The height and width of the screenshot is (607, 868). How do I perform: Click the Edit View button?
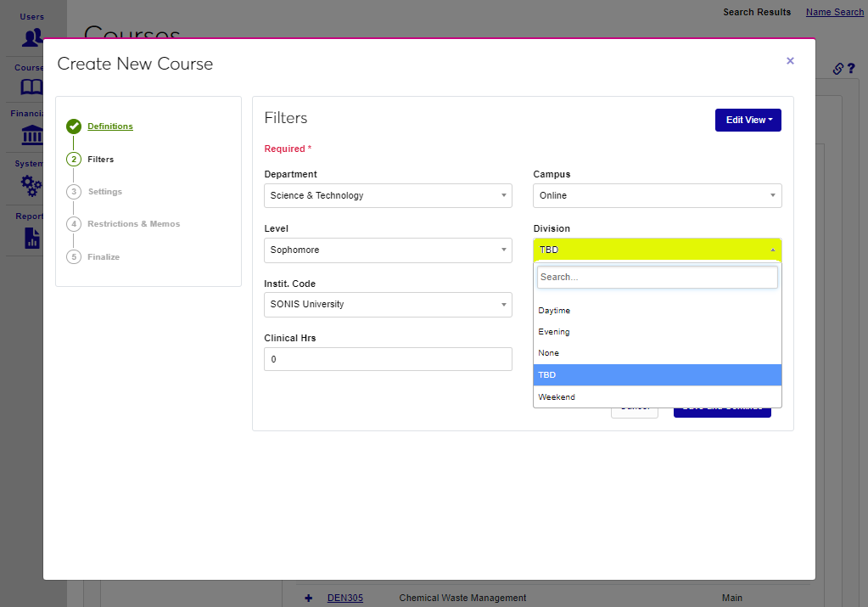point(748,120)
